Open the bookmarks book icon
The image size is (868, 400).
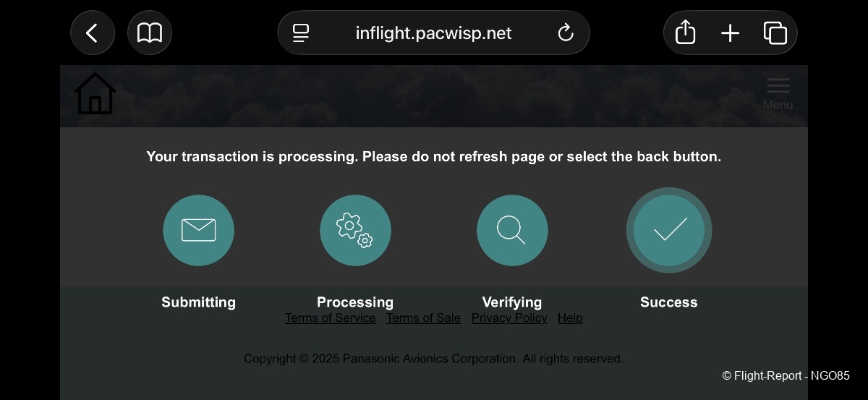point(150,33)
